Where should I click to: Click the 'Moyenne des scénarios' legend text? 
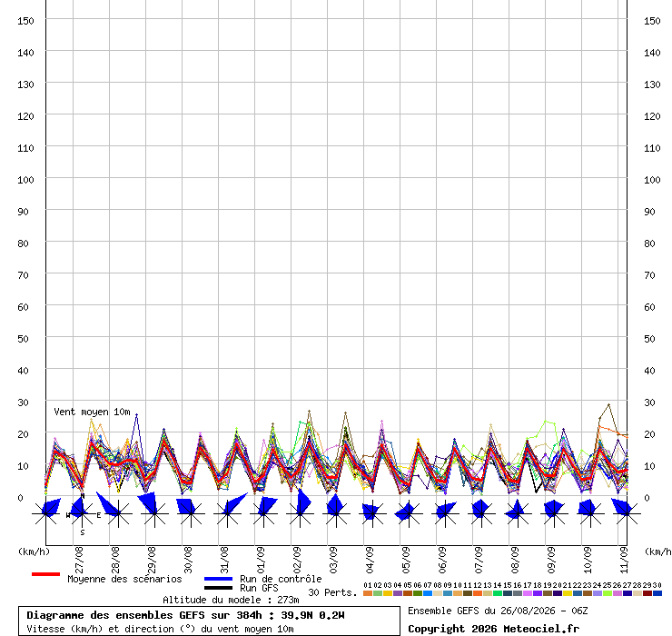[x=124, y=579]
